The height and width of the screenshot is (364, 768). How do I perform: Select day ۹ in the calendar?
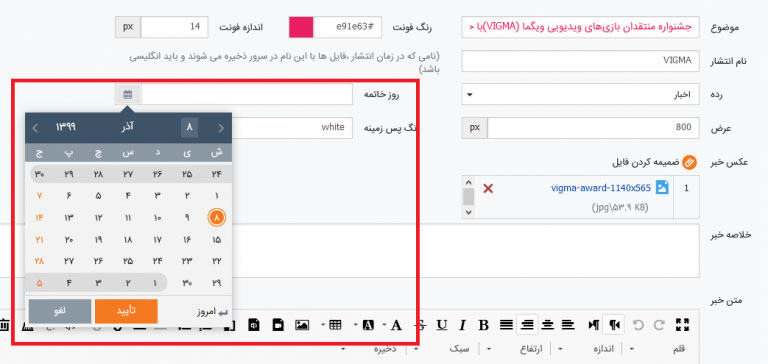click(x=187, y=218)
